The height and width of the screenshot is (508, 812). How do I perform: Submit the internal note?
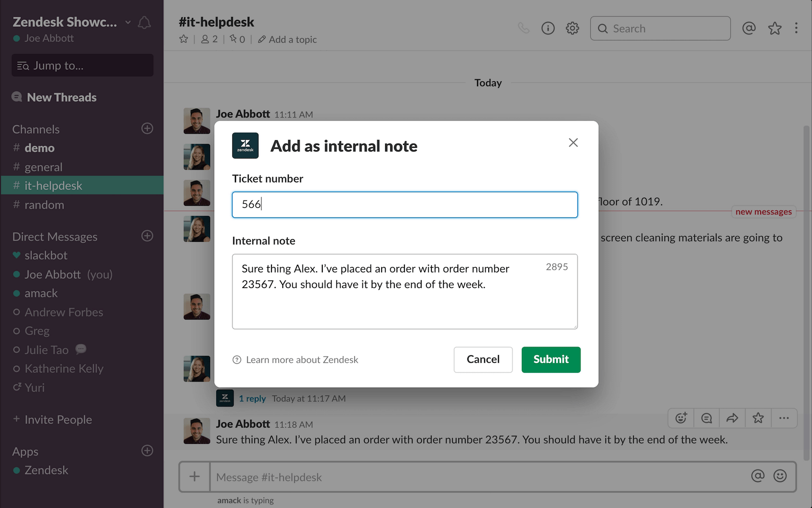coord(551,359)
